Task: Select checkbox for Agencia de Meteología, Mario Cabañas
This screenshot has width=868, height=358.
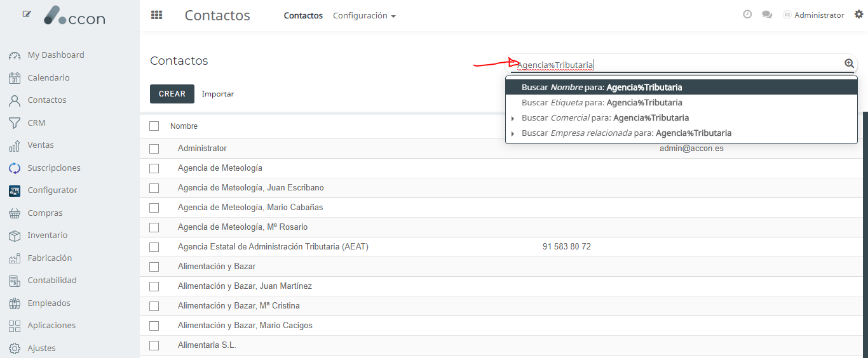Action: 154,208
